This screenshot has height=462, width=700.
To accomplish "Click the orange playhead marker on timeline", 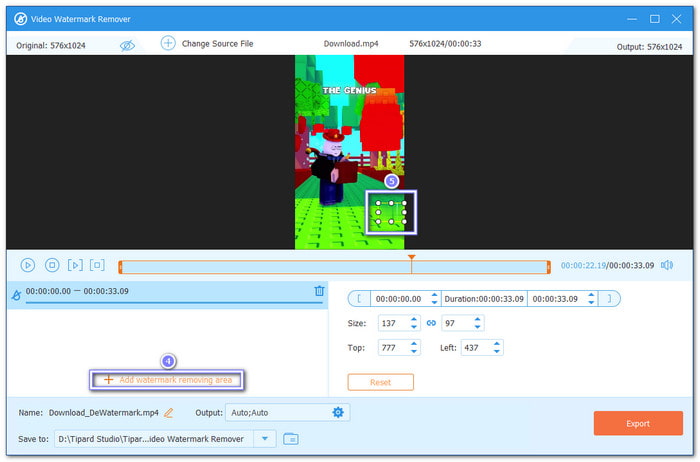I will (412, 258).
